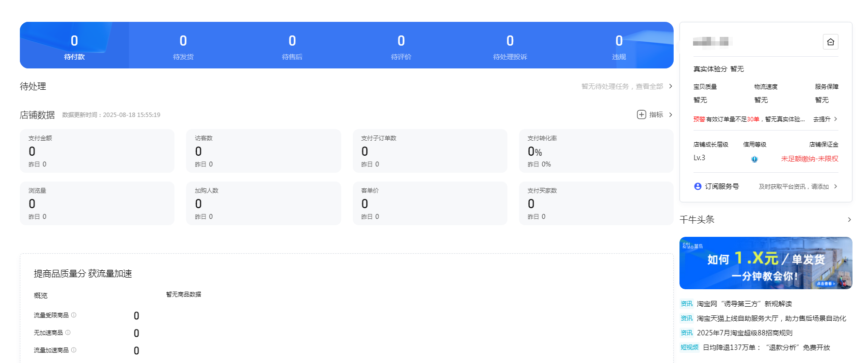The height and width of the screenshot is (363, 868).
Task: Click the 服务保障 score label
Action: (826, 87)
